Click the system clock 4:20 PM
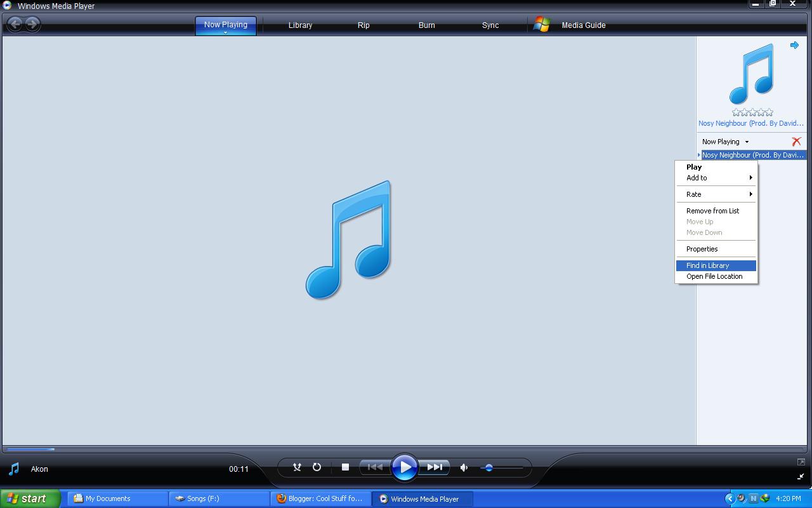This screenshot has height=508, width=812. tap(789, 498)
